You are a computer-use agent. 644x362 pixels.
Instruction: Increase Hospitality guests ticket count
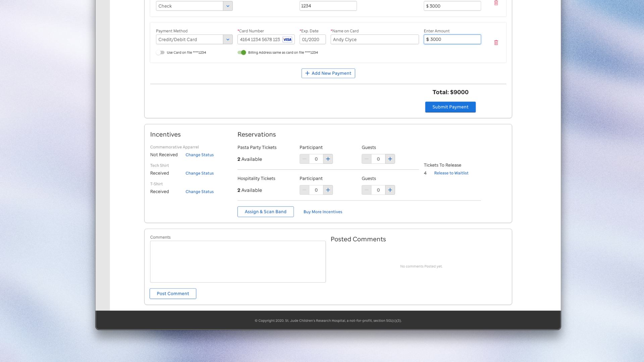[390, 190]
